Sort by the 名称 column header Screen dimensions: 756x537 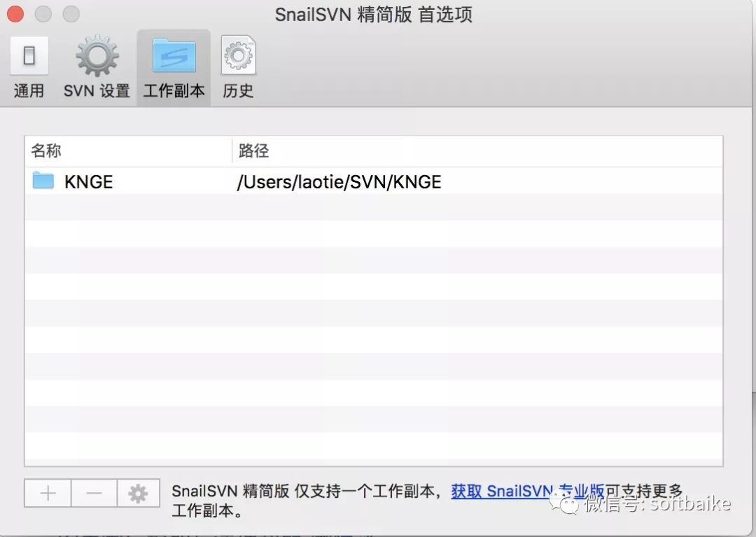[x=128, y=151]
